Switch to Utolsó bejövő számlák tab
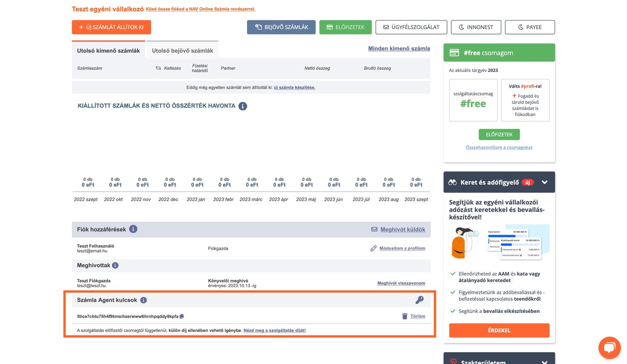Viewport: 627px width, 364px height. (182, 51)
